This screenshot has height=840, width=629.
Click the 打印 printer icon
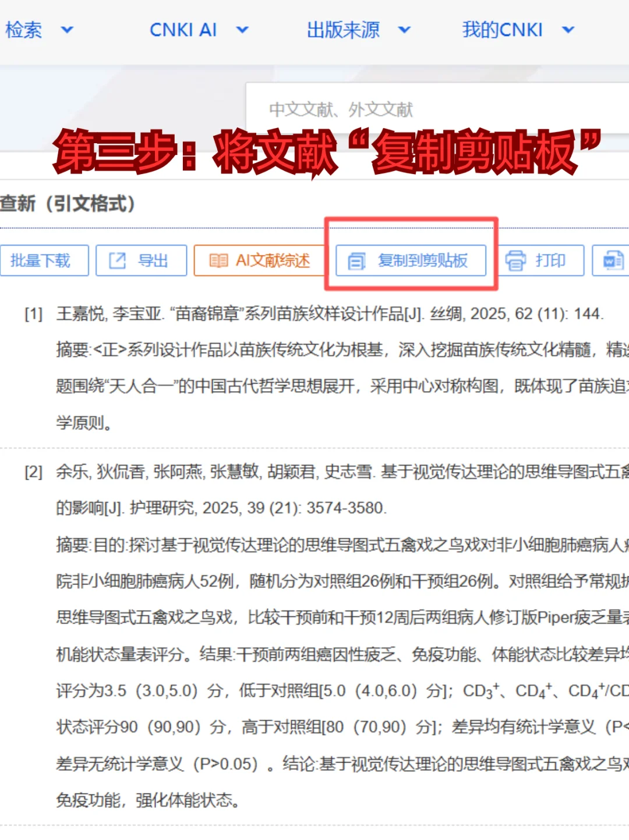515,261
